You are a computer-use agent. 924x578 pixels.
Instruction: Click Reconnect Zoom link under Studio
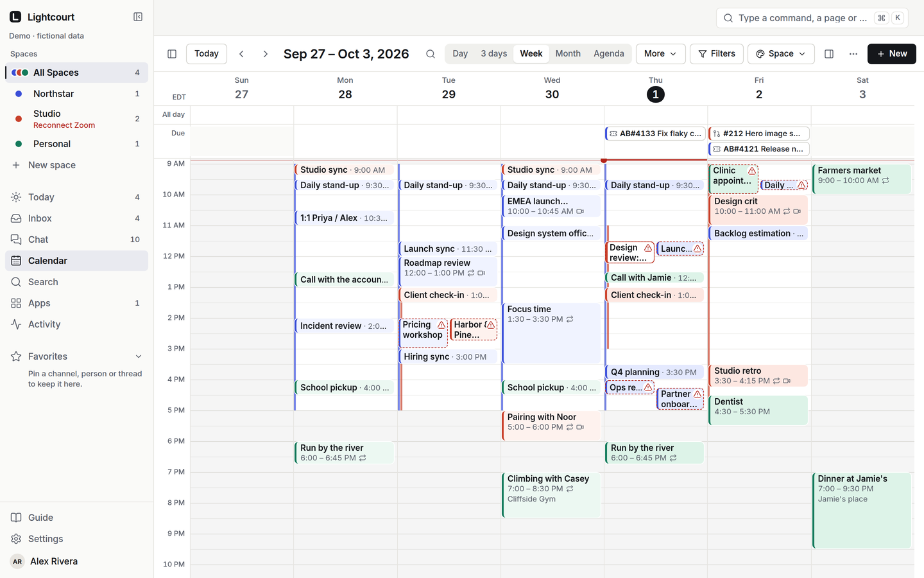click(x=64, y=125)
